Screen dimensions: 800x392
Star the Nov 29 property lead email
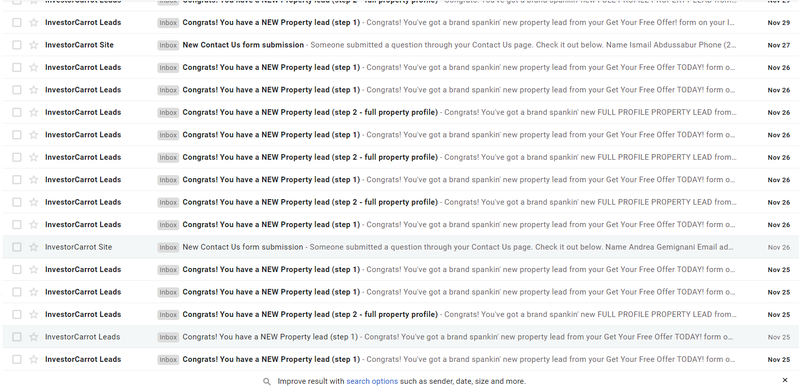point(34,22)
